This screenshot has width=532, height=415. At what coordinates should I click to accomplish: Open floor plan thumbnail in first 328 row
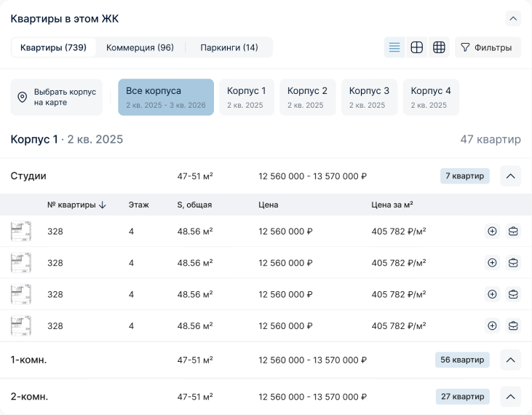(21, 231)
